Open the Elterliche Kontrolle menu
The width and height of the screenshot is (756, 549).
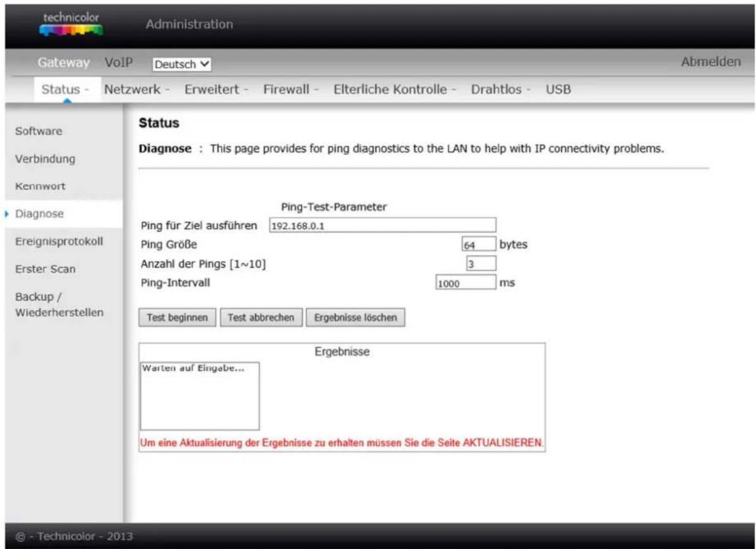(x=396, y=89)
